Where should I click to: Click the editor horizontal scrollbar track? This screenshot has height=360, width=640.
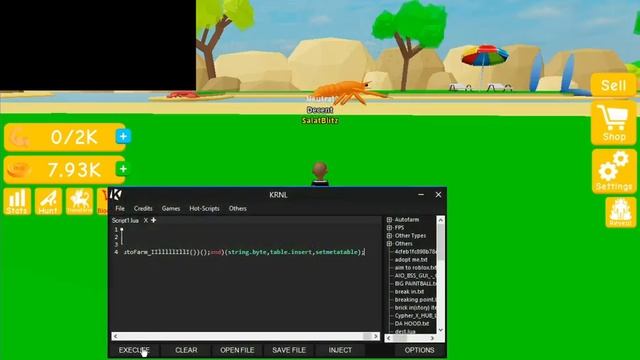point(245,336)
